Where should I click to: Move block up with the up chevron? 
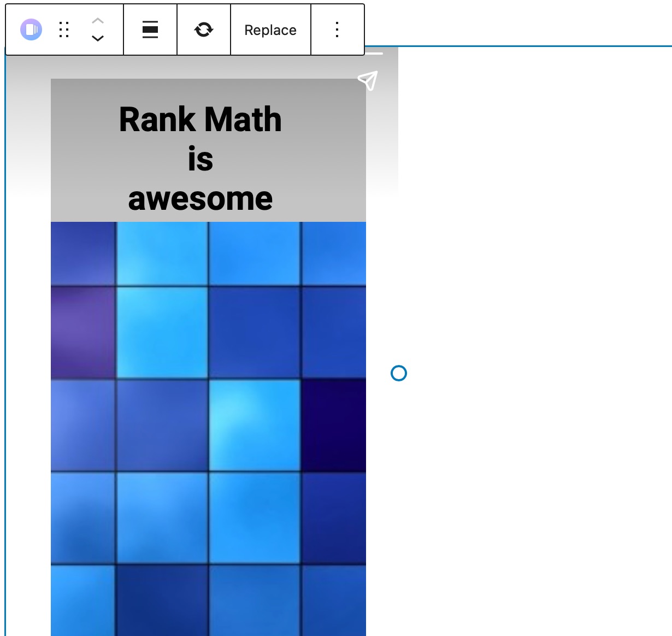97,21
